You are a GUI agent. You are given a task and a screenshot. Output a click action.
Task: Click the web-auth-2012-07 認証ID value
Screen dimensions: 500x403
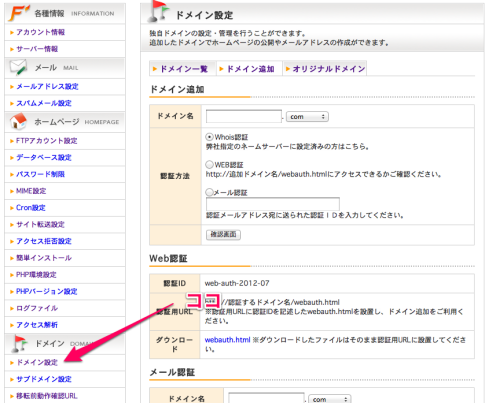pos(237,283)
